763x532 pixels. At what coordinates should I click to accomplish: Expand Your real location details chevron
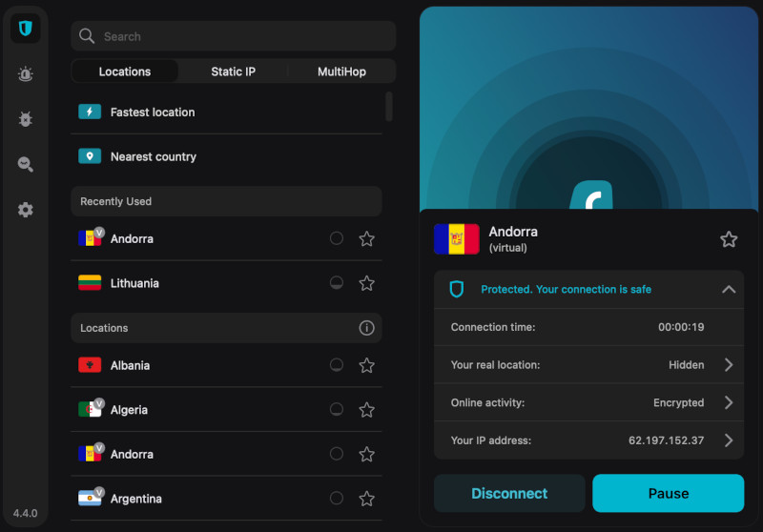click(729, 365)
